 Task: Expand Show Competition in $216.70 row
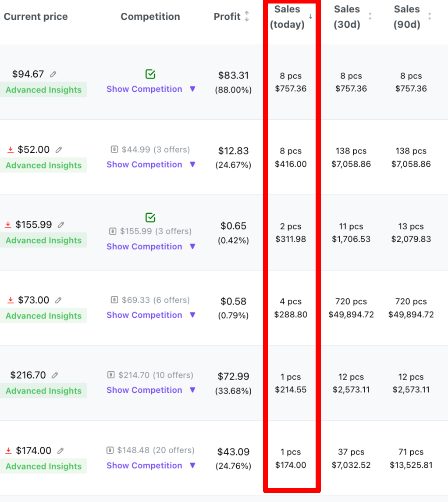pyautogui.click(x=151, y=390)
